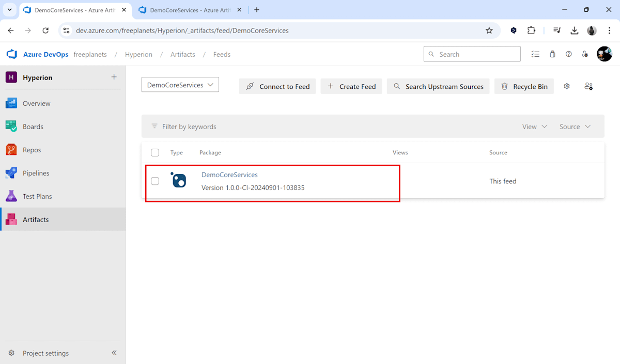Open the Help question mark icon
Image resolution: width=620 pixels, height=364 pixels.
[x=569, y=54]
